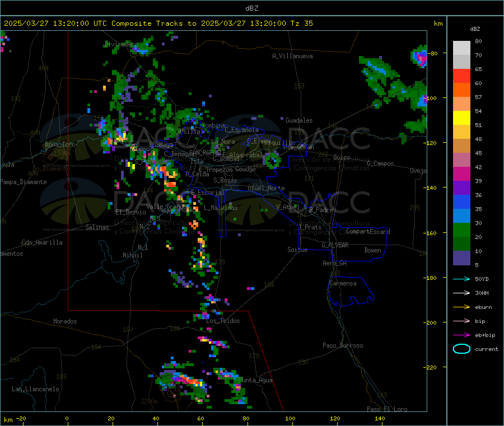The height and width of the screenshot is (426, 504).
Task: Click the V_Atuel map label
Action: click(288, 207)
